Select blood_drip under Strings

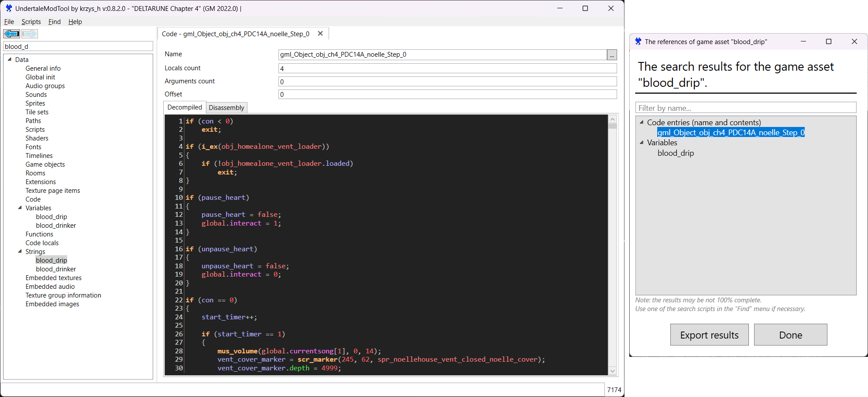click(51, 260)
